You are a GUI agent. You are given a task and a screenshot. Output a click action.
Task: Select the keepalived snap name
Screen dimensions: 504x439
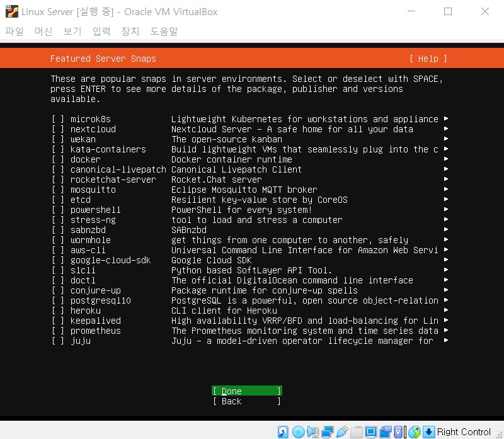click(96, 321)
